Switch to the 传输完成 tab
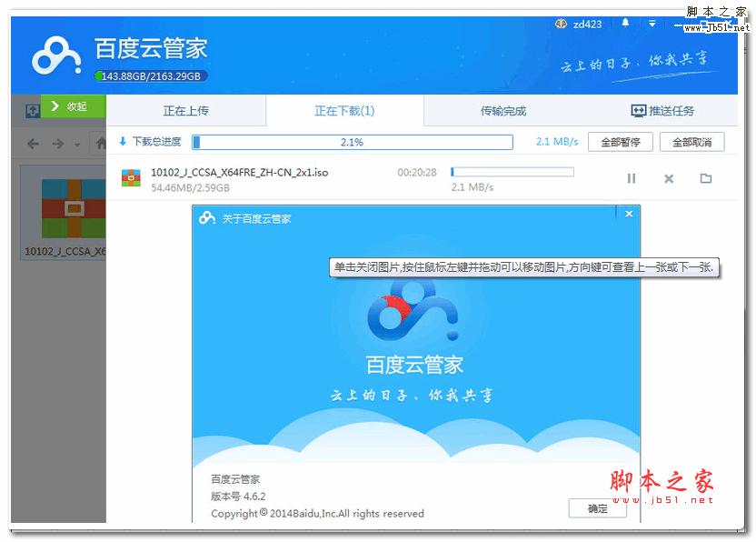Image resolution: width=756 pixels, height=542 pixels. (502, 111)
